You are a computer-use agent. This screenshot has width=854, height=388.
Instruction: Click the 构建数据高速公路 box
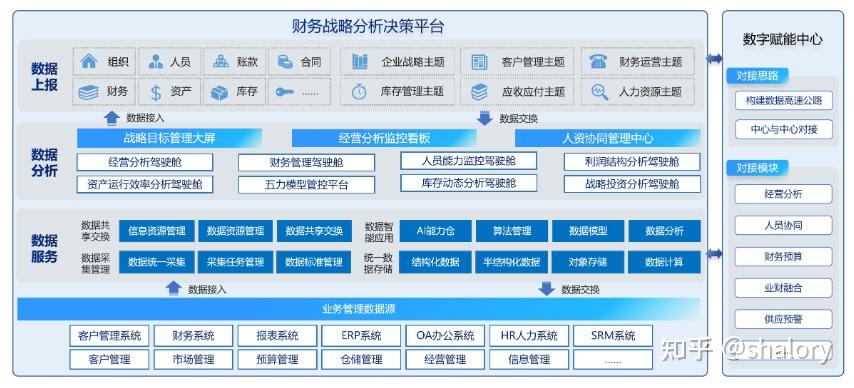click(784, 100)
